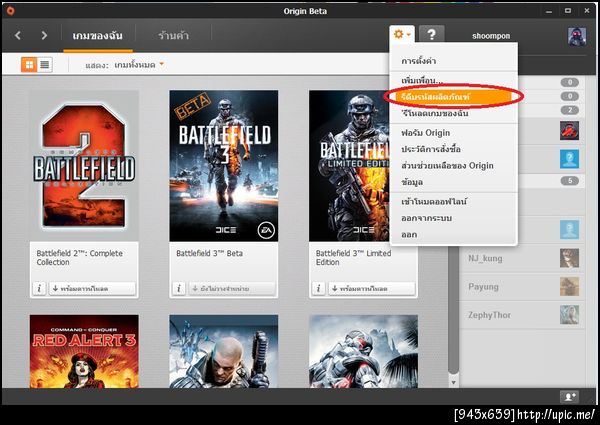This screenshot has width=600, height=425.
Task: Open Battlefield 3 Limited Edition cover art
Action: 349,166
